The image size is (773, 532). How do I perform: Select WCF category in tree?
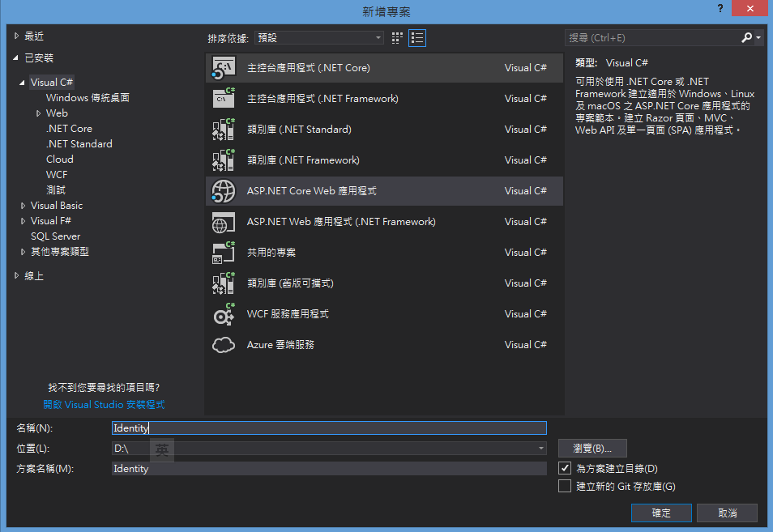point(57,174)
